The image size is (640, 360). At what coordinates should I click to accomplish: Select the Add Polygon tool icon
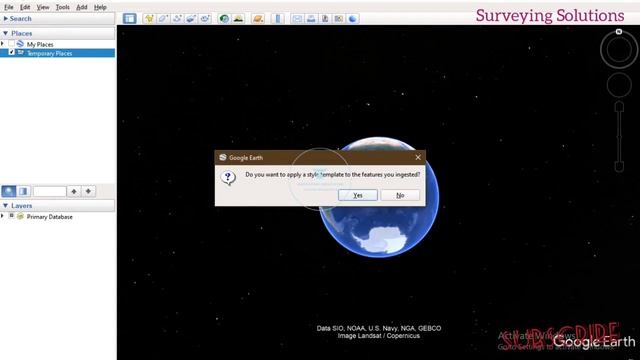pyautogui.click(x=163, y=18)
